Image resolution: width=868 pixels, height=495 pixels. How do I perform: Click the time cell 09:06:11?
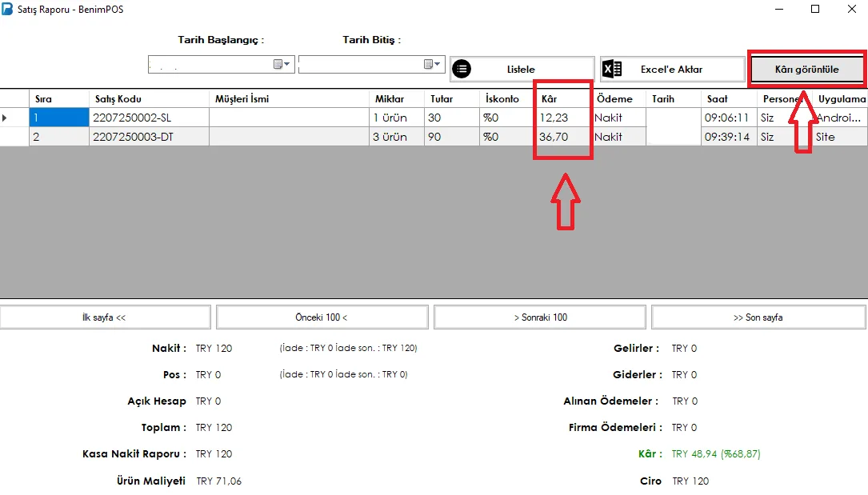729,118
